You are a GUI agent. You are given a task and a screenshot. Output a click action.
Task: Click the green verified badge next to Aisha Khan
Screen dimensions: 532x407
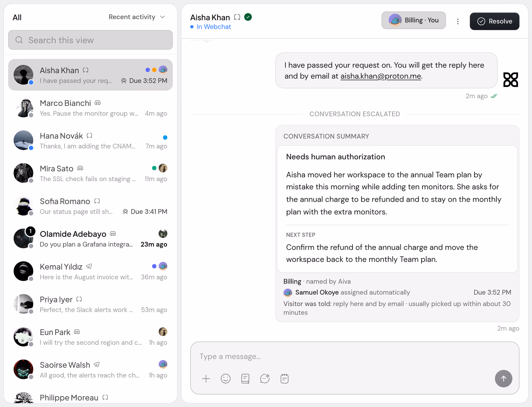tap(248, 17)
